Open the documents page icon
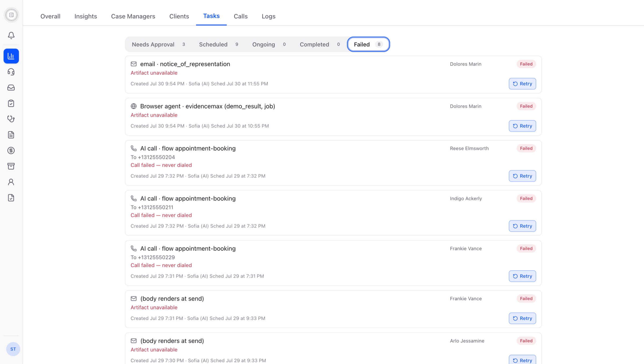644x364 pixels. [x=11, y=135]
